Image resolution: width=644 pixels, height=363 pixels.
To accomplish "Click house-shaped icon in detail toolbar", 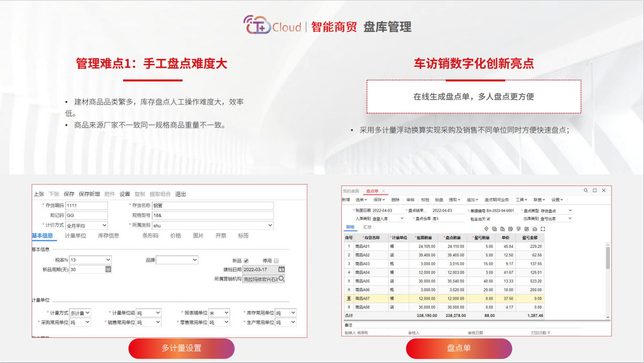I will click(535, 229).
